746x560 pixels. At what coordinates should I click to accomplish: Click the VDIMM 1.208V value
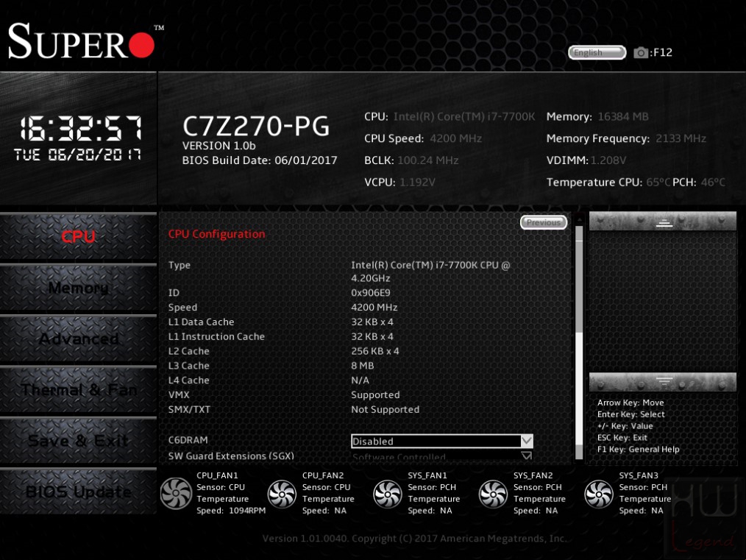click(x=608, y=160)
